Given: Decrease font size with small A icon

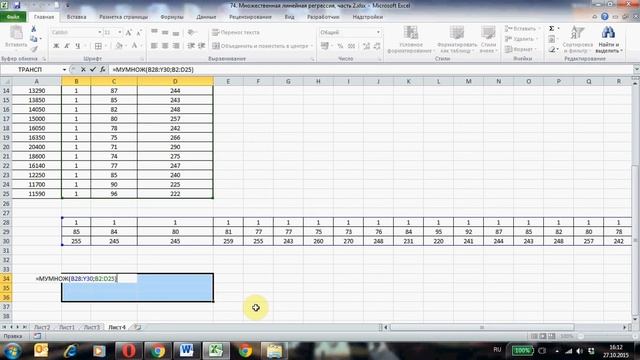Looking at the screenshot, I should [139, 32].
